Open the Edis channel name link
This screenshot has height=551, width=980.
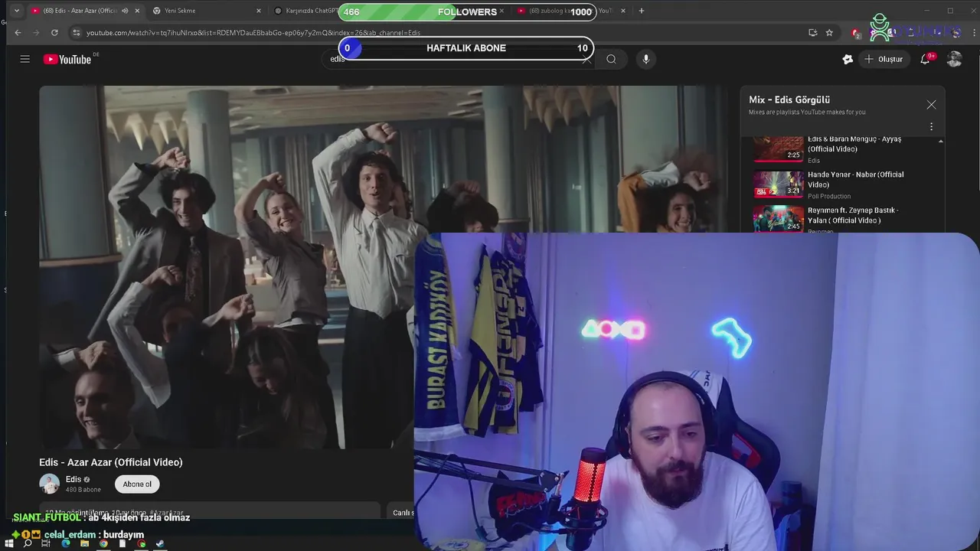point(73,479)
